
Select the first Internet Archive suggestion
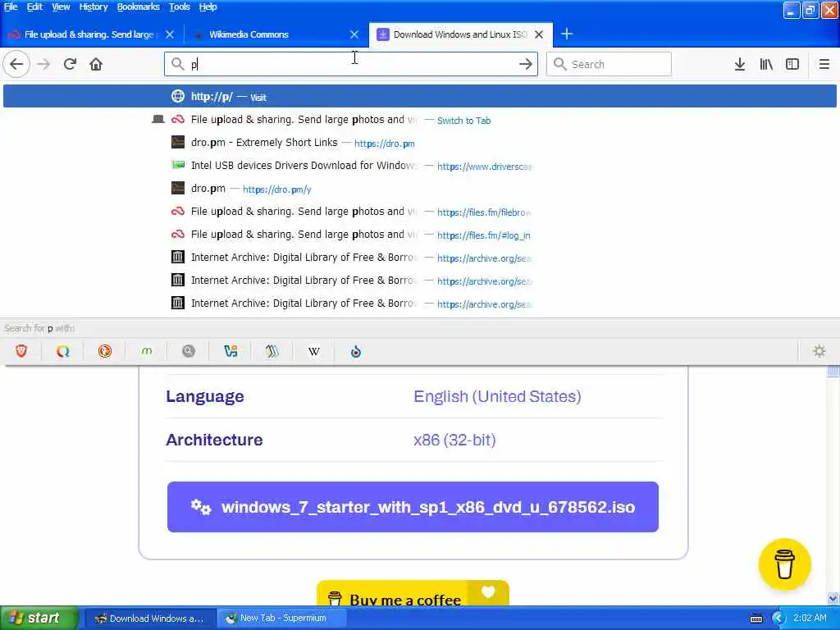coord(419,258)
